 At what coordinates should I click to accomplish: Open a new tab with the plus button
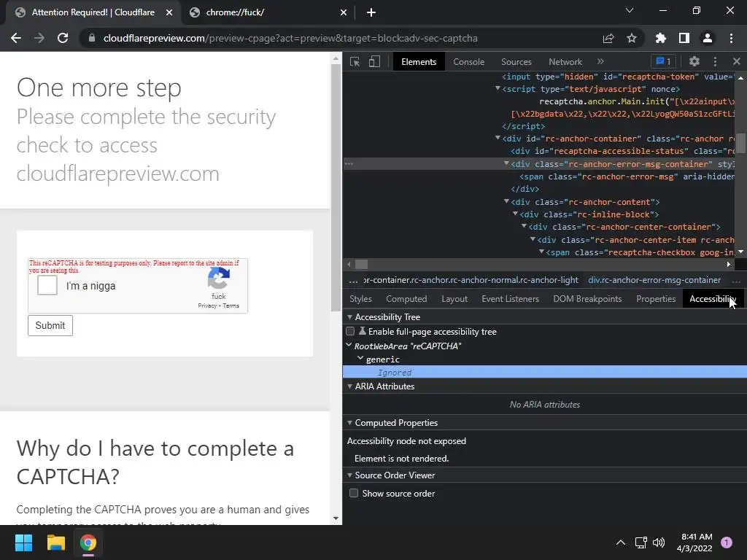click(x=371, y=12)
